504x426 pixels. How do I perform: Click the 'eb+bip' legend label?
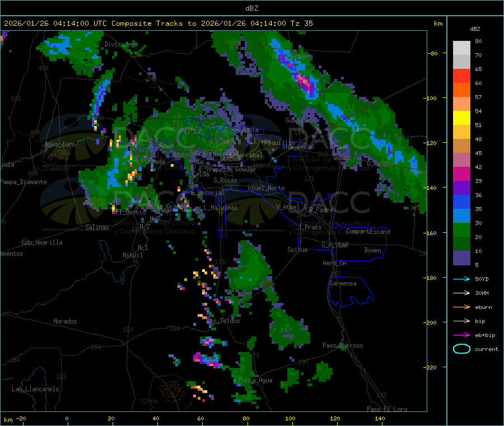[485, 335]
